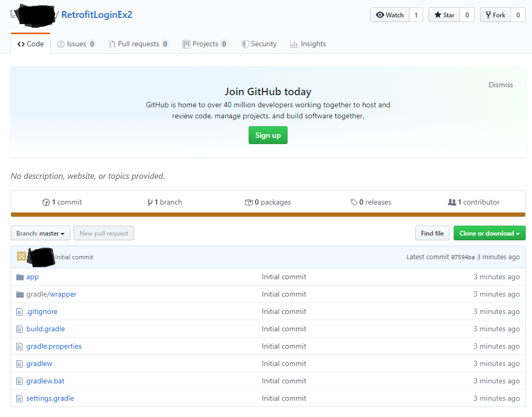Click the repository book icon beside the title
532x417 pixels.
[14, 14]
